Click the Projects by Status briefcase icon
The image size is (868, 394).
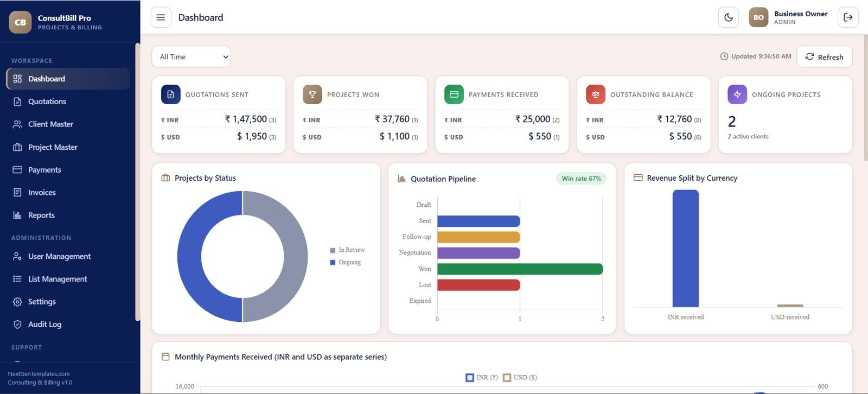(165, 178)
